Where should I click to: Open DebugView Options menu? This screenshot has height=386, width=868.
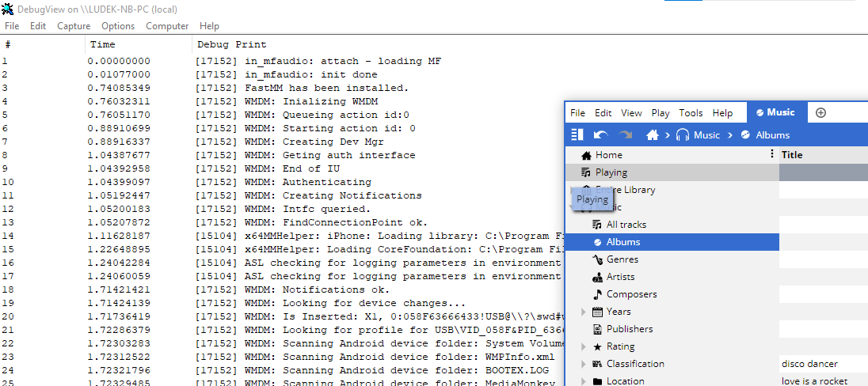118,26
